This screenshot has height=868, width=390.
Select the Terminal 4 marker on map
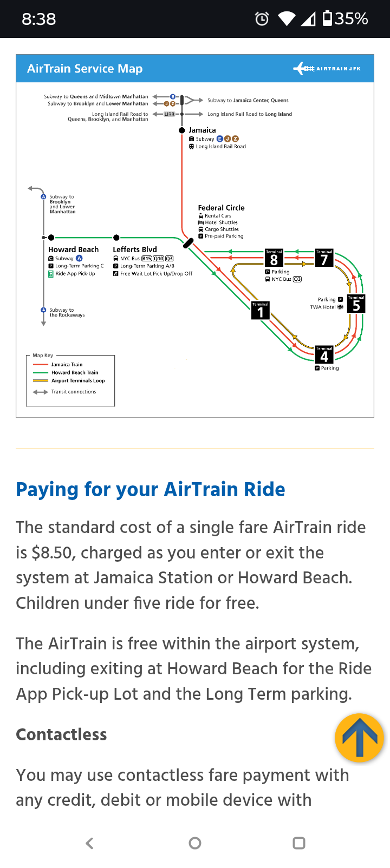point(324,354)
